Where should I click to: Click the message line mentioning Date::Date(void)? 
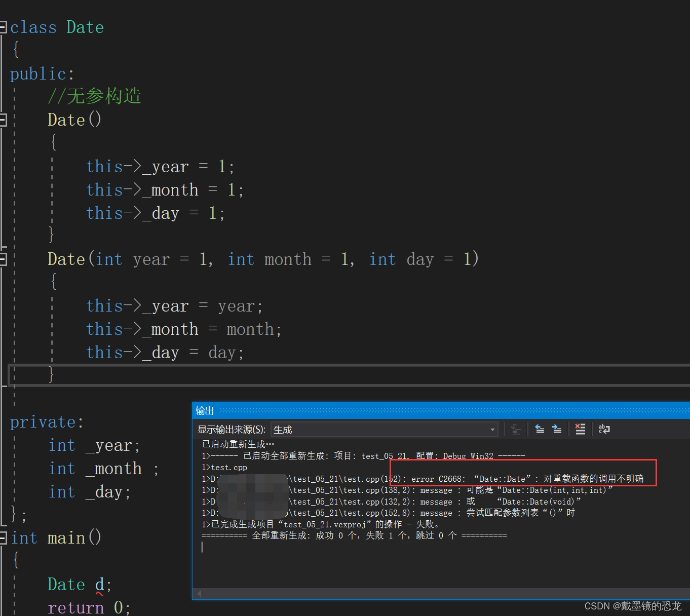point(391,502)
